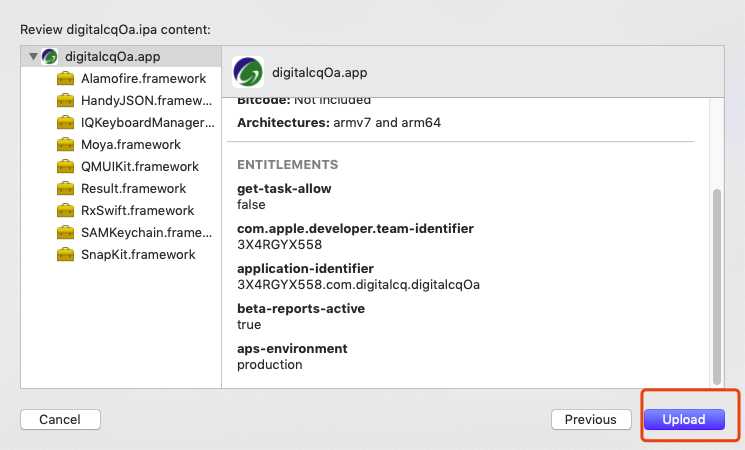Image resolution: width=745 pixels, height=450 pixels.
Task: Click the RxSwift.framework toolbox icon
Action: [66, 211]
